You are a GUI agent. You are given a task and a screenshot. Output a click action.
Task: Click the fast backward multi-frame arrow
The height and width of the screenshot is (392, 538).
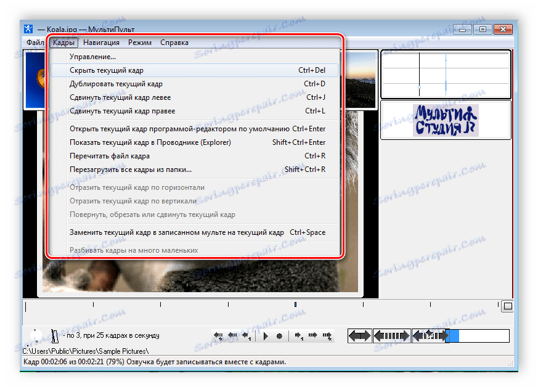pos(232,335)
